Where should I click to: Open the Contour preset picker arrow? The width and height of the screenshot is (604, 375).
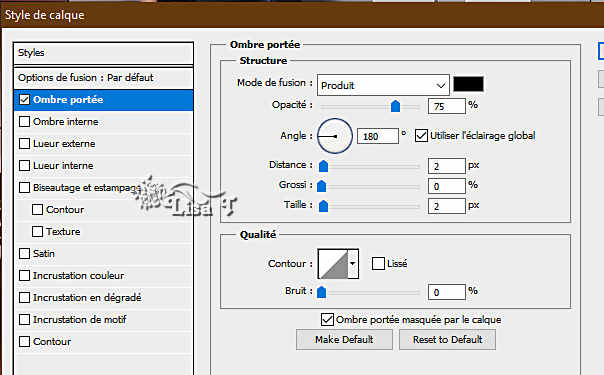[x=353, y=264]
